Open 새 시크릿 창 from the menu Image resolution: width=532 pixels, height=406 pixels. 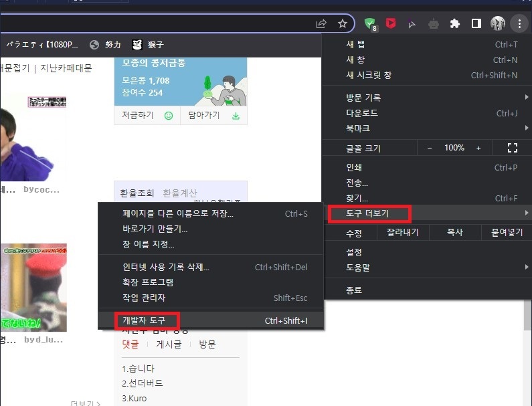[428, 75]
